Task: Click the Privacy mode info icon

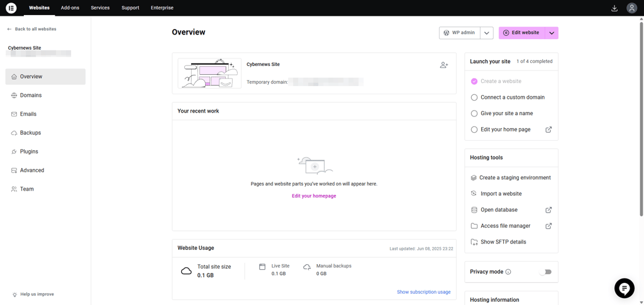Action: [508, 272]
